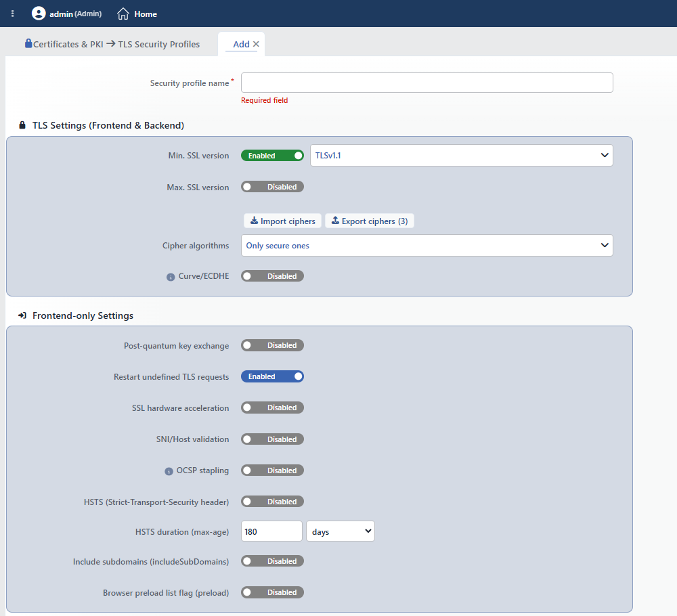This screenshot has width=677, height=616.
Task: Enable SSL hardware acceleration toggle
Action: [x=272, y=408]
